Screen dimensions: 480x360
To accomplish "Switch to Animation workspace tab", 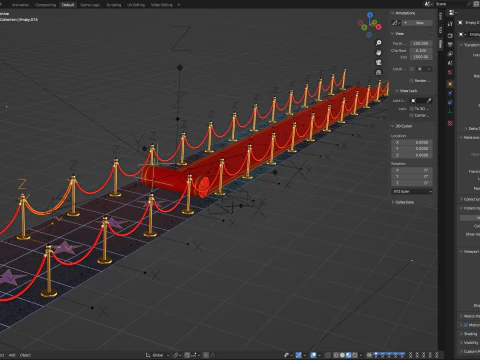I will coord(20,5).
